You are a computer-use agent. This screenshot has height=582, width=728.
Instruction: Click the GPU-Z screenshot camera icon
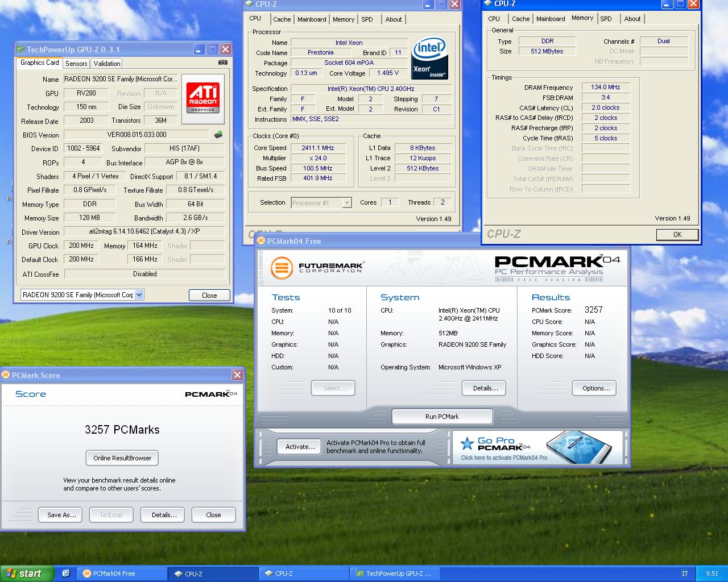223,63
